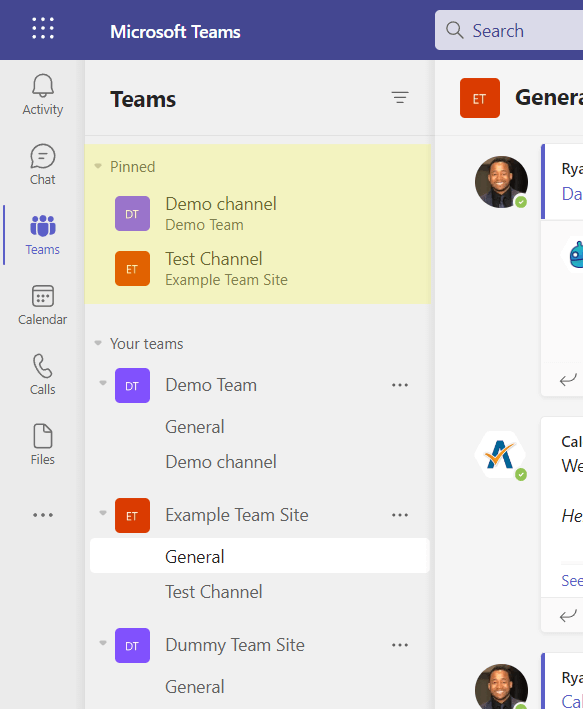Click into the Search box
The image size is (583, 709).
click(509, 30)
